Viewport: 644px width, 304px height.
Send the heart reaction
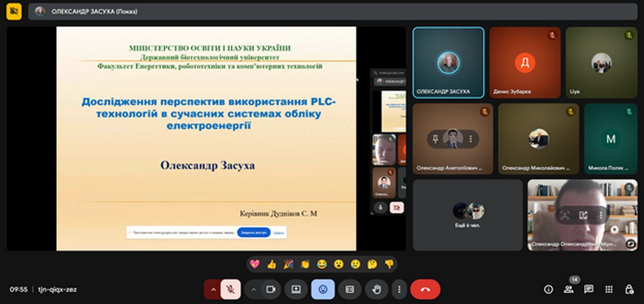(x=254, y=264)
